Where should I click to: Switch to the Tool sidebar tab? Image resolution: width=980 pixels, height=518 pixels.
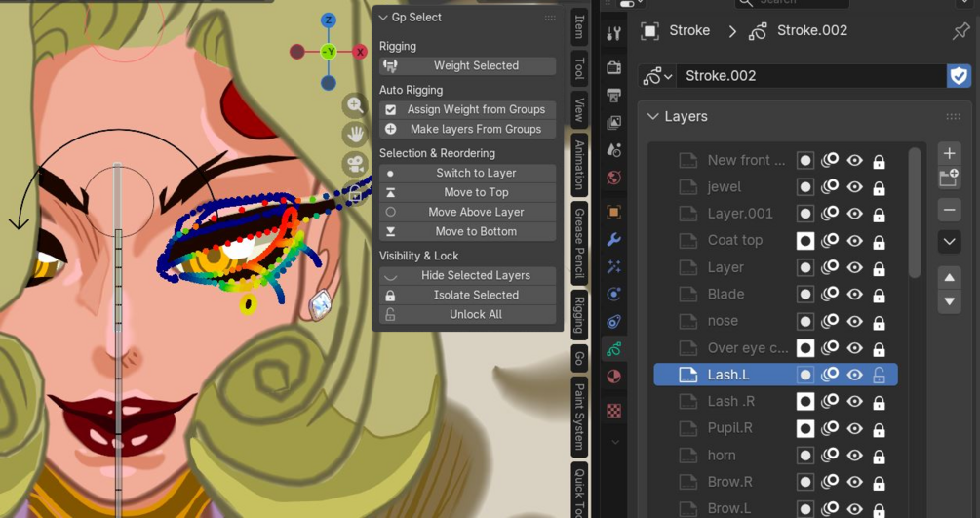(x=579, y=68)
